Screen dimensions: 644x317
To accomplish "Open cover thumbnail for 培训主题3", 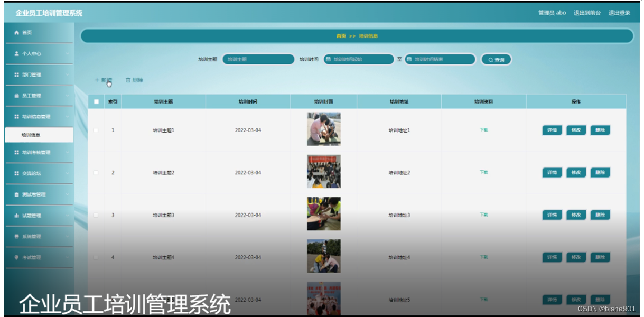I will [324, 214].
